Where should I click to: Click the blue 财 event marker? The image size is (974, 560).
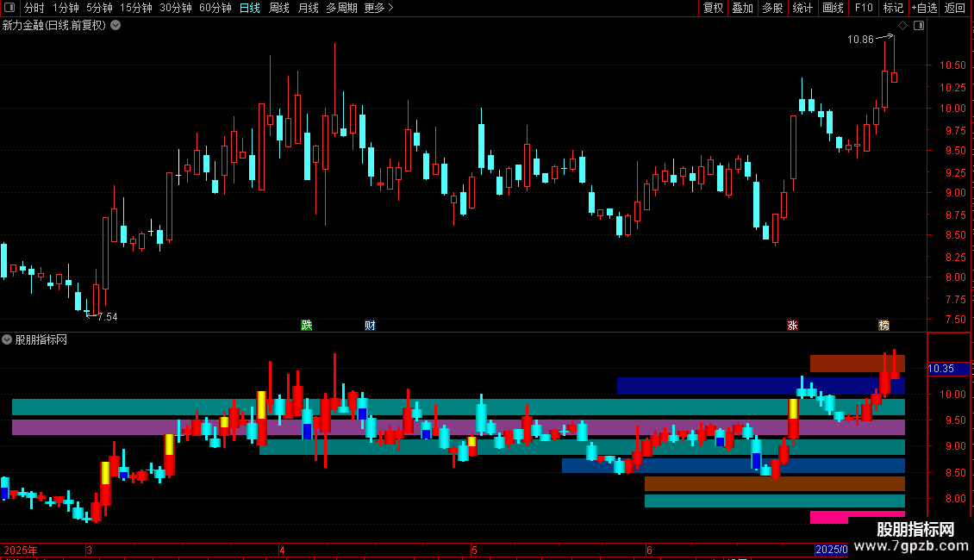point(370,326)
